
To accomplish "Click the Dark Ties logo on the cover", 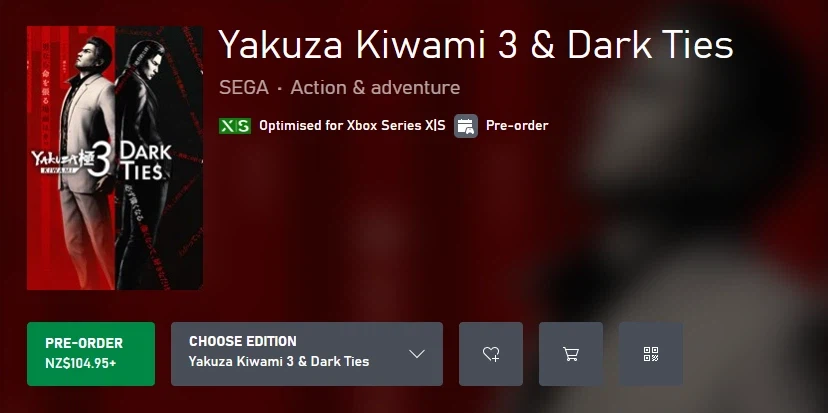I will [146, 160].
